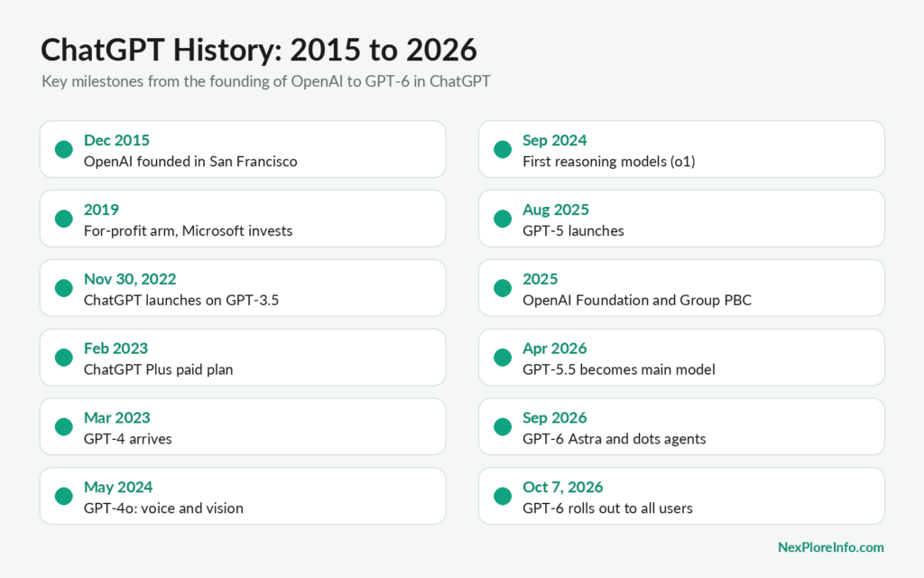Click the green dot beside Mar 2023
The height and width of the screenshot is (578, 924).
point(64,426)
